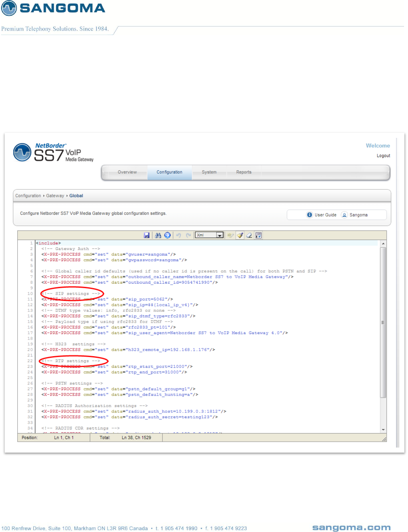
Task: Click the line with radius_auth_secret=testing123
Action: coord(130,417)
